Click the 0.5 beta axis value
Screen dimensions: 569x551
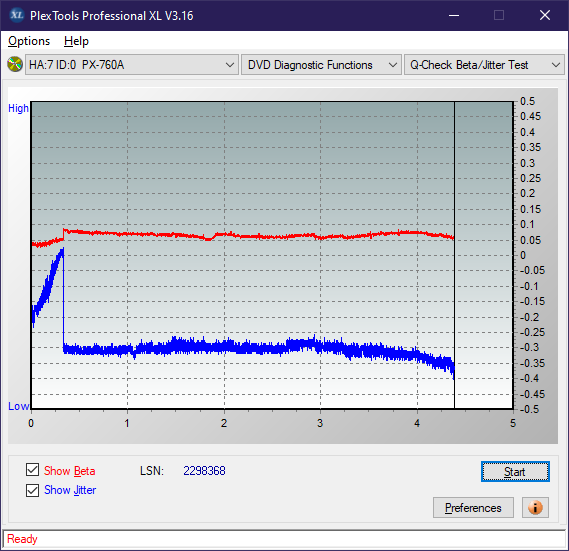click(527, 101)
